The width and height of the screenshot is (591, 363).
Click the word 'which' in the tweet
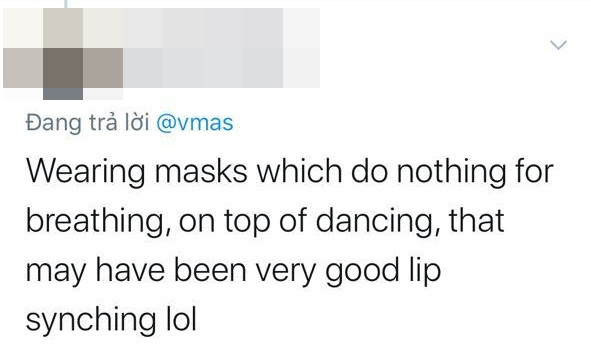coord(299,172)
